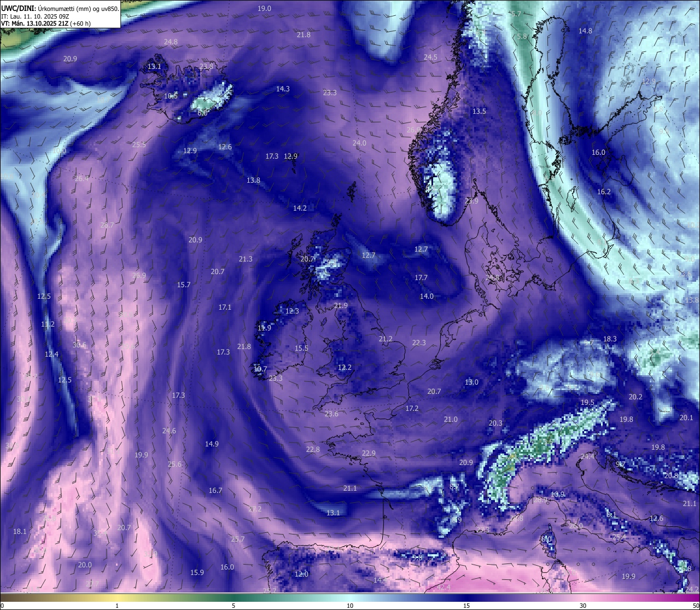This screenshot has width=700, height=610.
Task: Click the legend color bar at the 5 mm tick
Action: (x=234, y=598)
